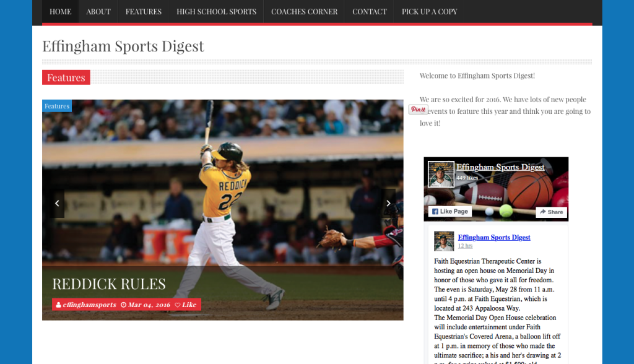Click the Share button in the Facebook widget
Screen dimensions: 634x364
click(x=550, y=211)
